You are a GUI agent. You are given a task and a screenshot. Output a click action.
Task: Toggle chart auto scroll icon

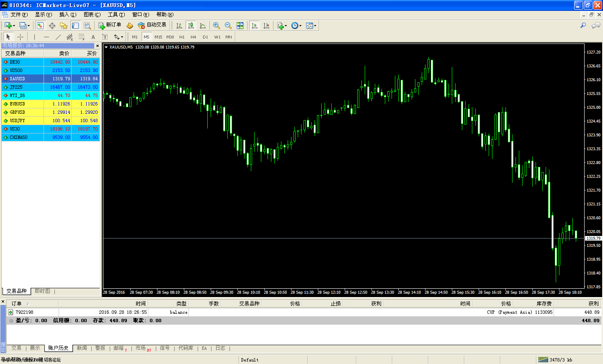(x=255, y=26)
